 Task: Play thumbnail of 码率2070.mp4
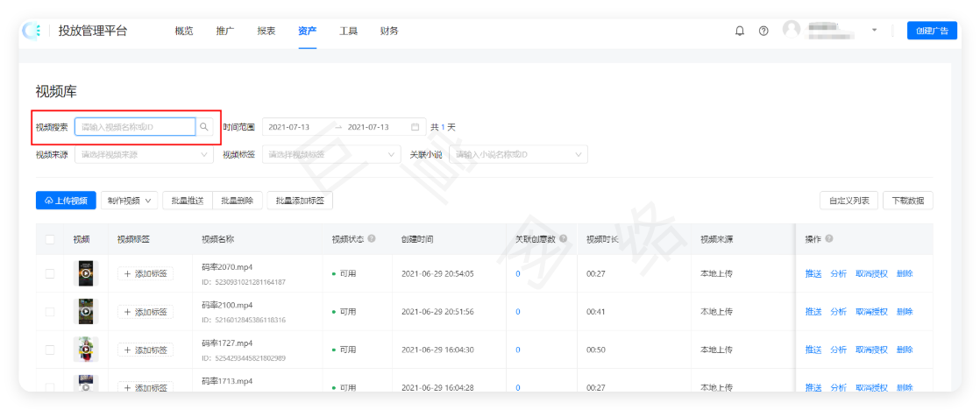[86, 273]
